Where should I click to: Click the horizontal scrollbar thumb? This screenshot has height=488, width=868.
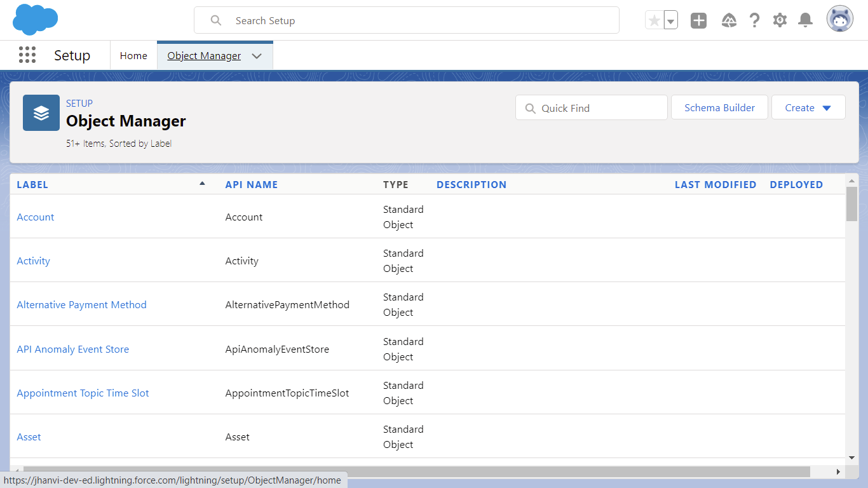(416, 471)
